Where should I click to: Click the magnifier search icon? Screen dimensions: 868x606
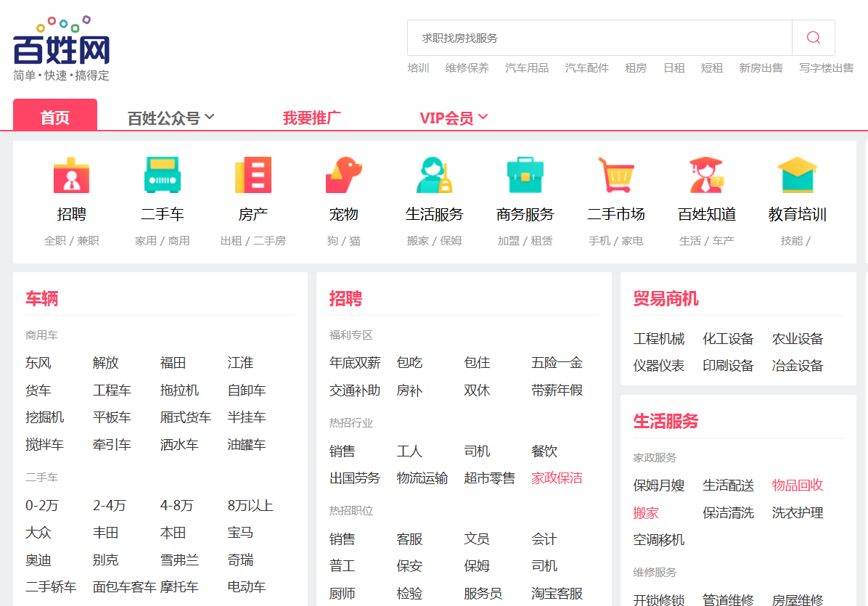tap(813, 38)
